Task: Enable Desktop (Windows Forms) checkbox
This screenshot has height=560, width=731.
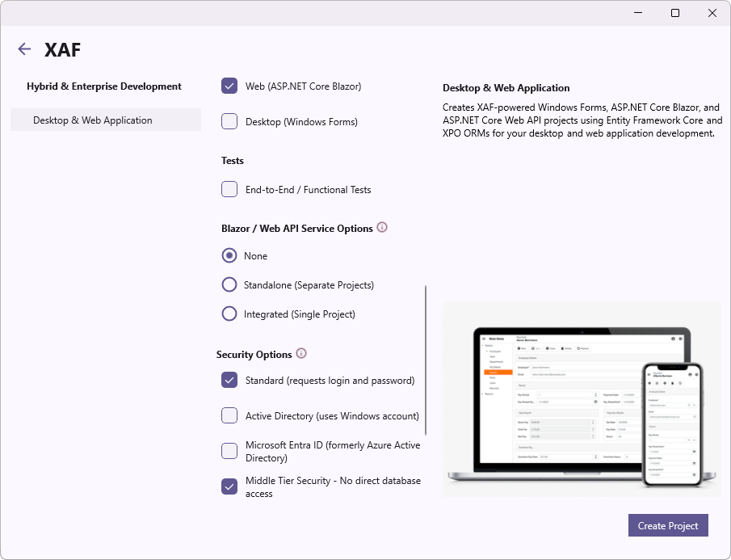Action: [x=229, y=121]
